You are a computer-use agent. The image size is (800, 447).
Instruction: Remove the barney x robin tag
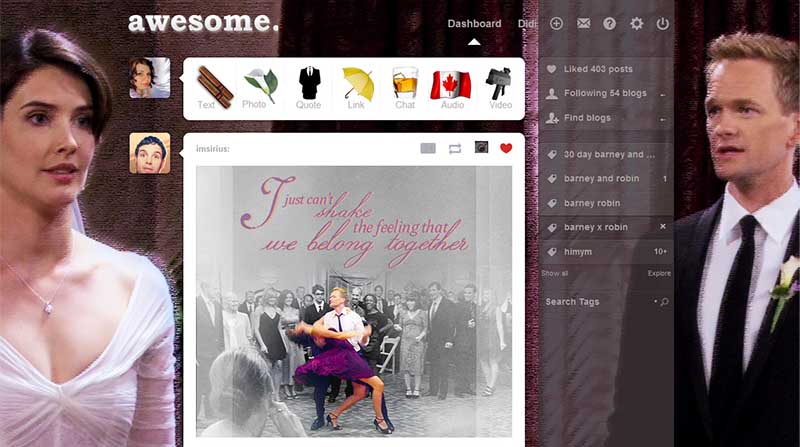click(662, 227)
